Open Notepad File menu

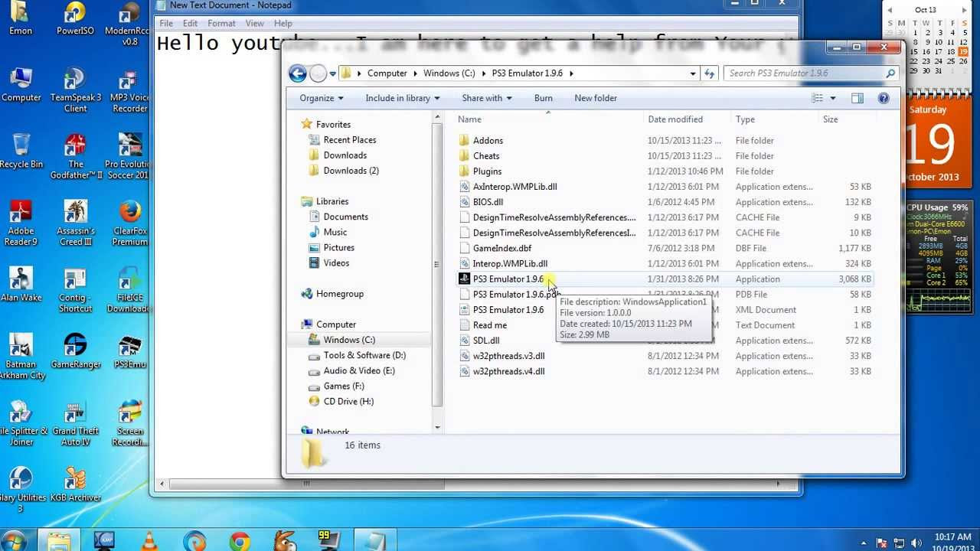(x=166, y=24)
